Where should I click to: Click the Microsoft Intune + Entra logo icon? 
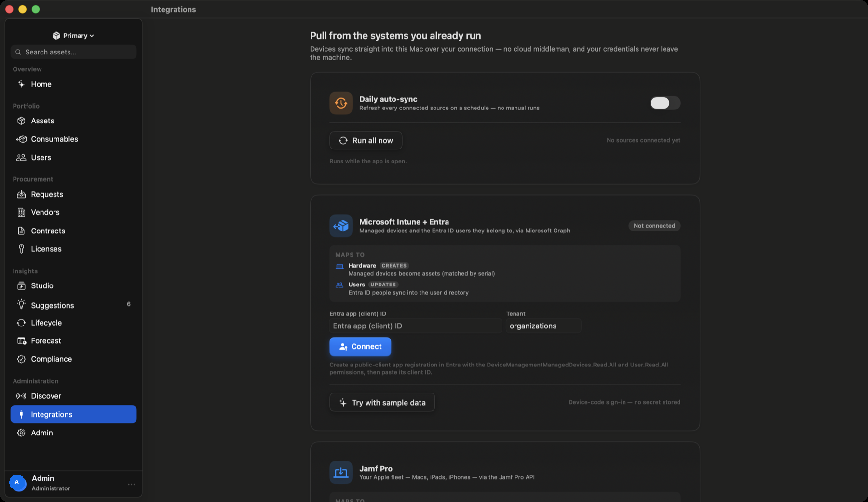pos(341,226)
